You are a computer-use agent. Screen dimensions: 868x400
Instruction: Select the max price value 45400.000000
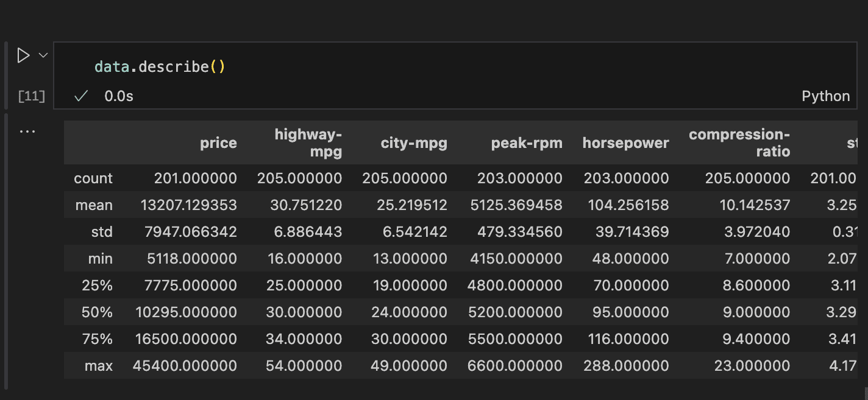[x=184, y=366]
